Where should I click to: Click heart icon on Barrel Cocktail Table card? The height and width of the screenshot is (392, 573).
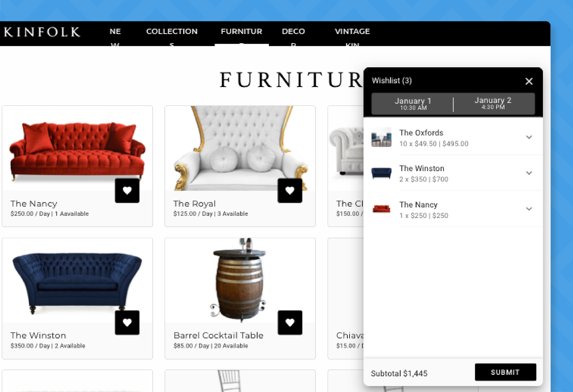(290, 323)
